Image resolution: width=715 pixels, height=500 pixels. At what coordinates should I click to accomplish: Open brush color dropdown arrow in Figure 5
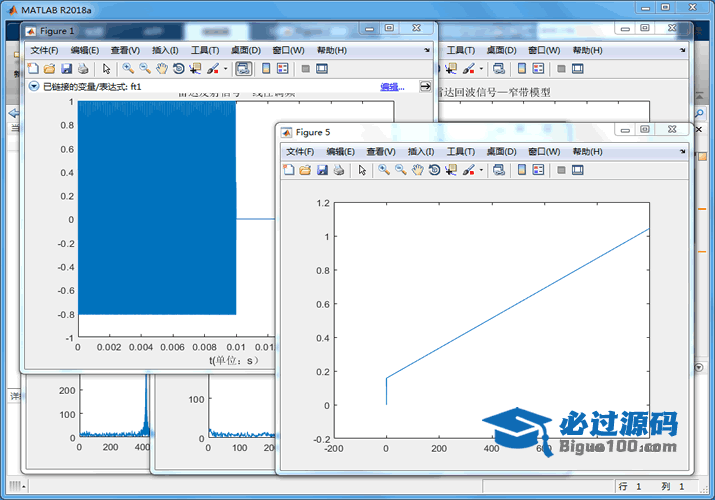point(482,170)
